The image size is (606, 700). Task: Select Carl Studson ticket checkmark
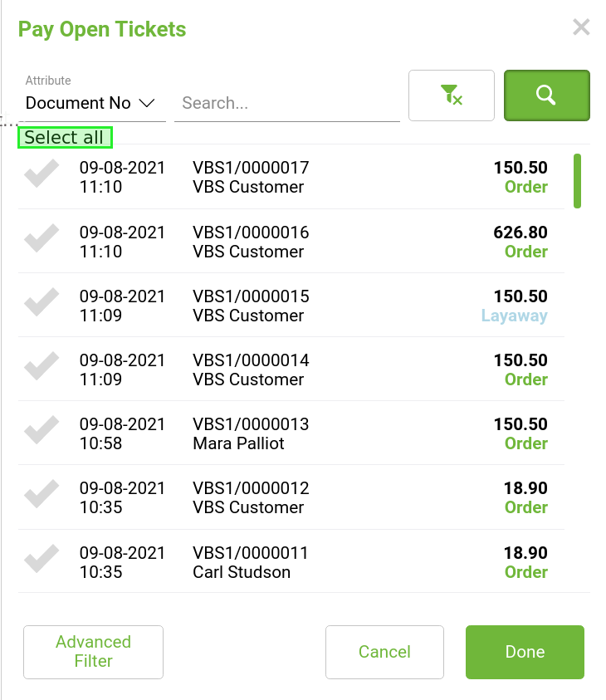pyautogui.click(x=42, y=560)
